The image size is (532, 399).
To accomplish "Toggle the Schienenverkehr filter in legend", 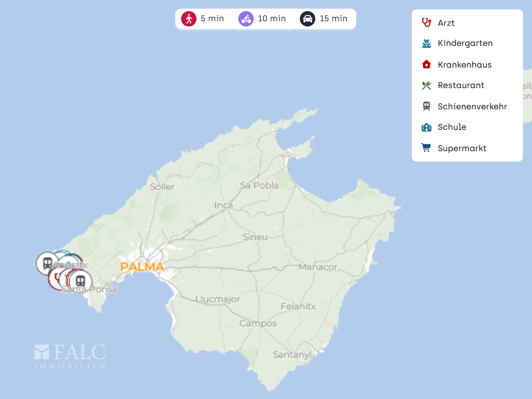I will pos(472,106).
